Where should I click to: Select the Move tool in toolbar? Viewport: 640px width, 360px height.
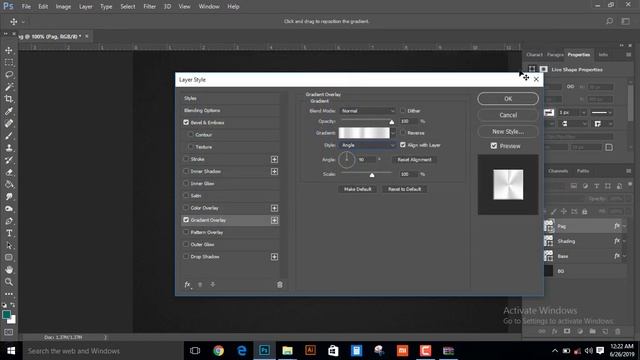click(9, 51)
